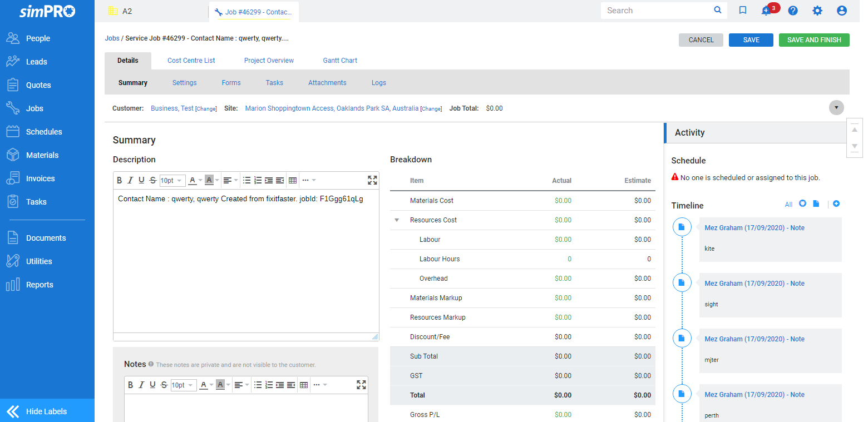
Task: Switch to Gantt Chart tab
Action: 340,61
